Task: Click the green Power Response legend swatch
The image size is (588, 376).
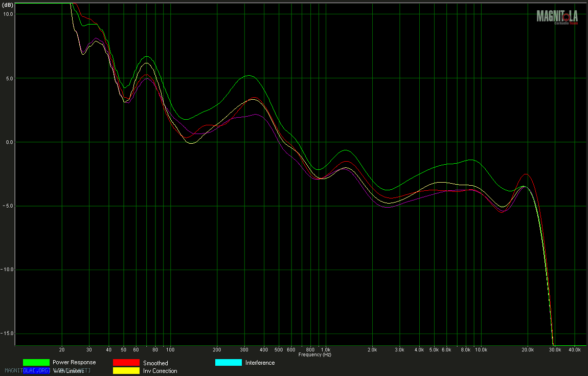Action: [x=36, y=362]
